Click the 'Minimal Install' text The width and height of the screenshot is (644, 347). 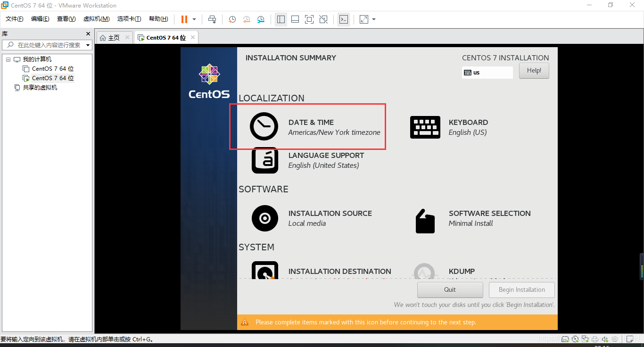pyautogui.click(x=471, y=223)
